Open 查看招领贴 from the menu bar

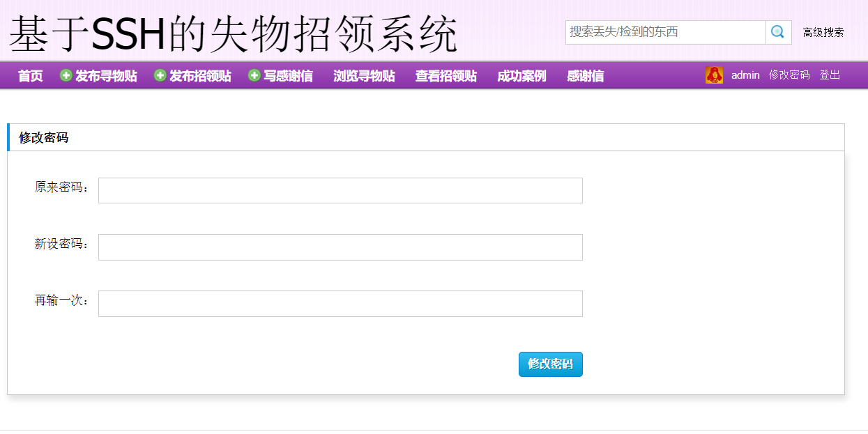(445, 75)
